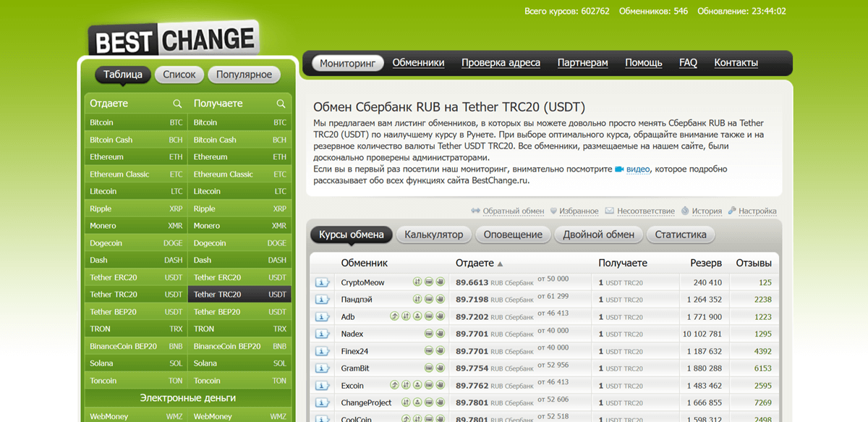The width and height of the screenshot is (868, 422).
Task: Click the reverse arrows icon beside Обратный обмен
Action: point(475,211)
